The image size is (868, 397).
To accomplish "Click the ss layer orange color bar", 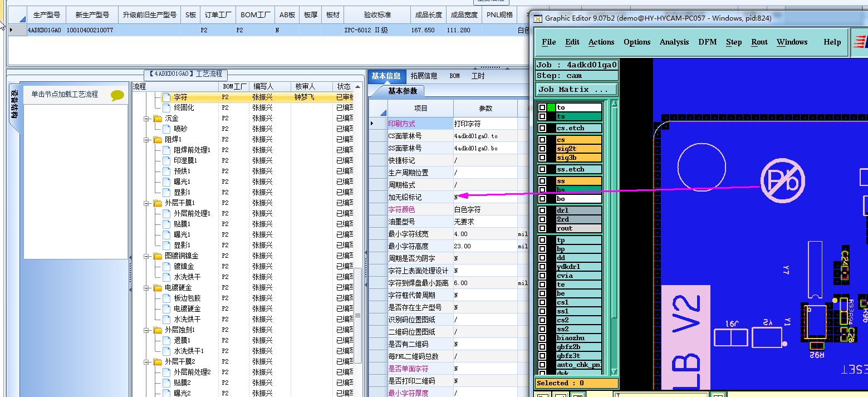I will tap(578, 181).
